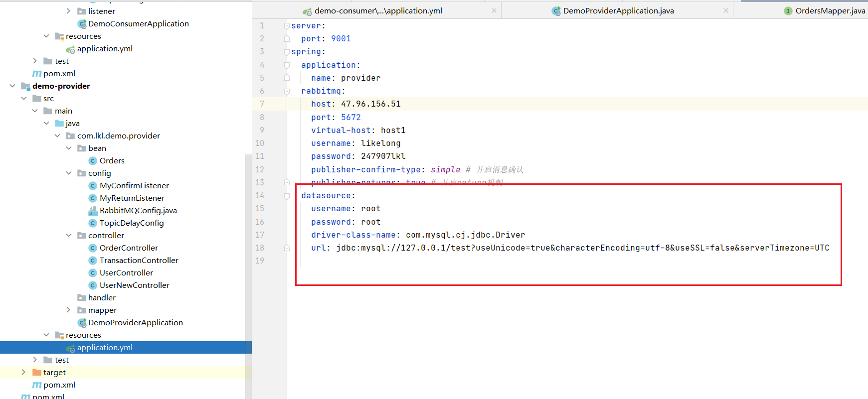Click the MyReturnListener class icon
868x399 pixels.
93,198
